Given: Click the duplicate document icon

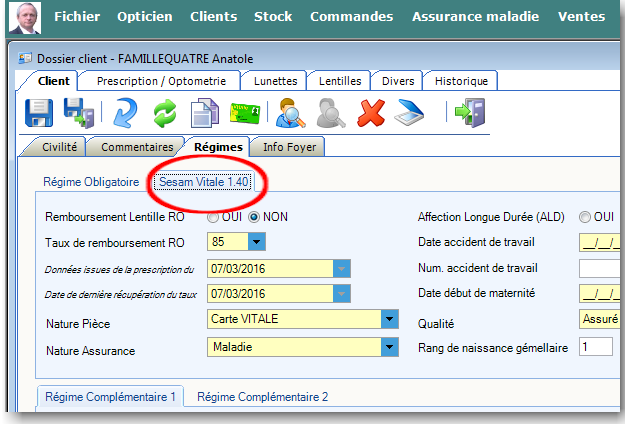Looking at the screenshot, I should coord(204,113).
